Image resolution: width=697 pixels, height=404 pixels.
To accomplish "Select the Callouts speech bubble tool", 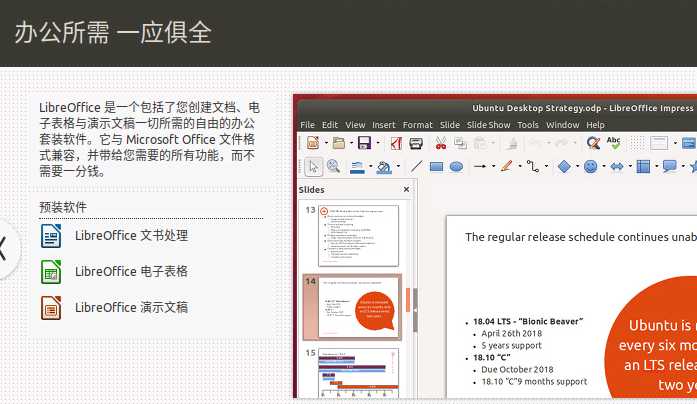I will coord(669,167).
